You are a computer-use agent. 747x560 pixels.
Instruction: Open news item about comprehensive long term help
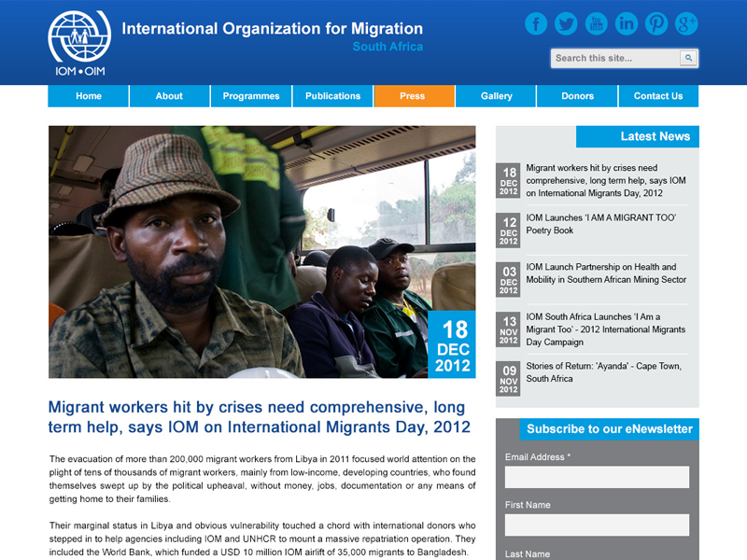(x=605, y=180)
